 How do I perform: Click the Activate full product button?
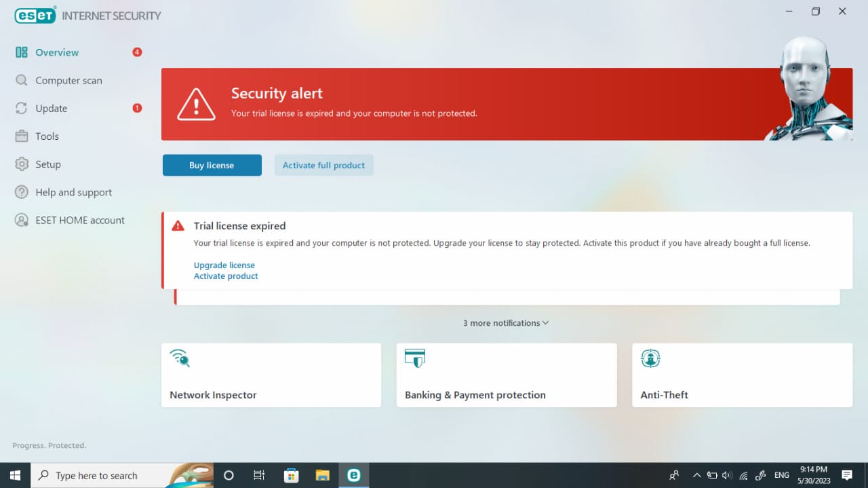[x=323, y=165]
